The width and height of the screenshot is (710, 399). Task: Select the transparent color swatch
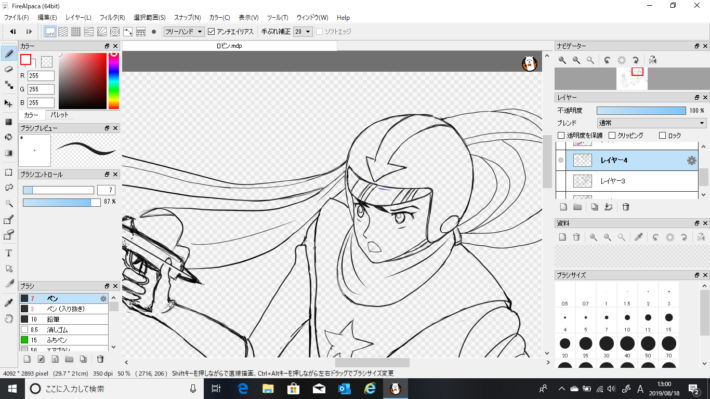coord(47,62)
